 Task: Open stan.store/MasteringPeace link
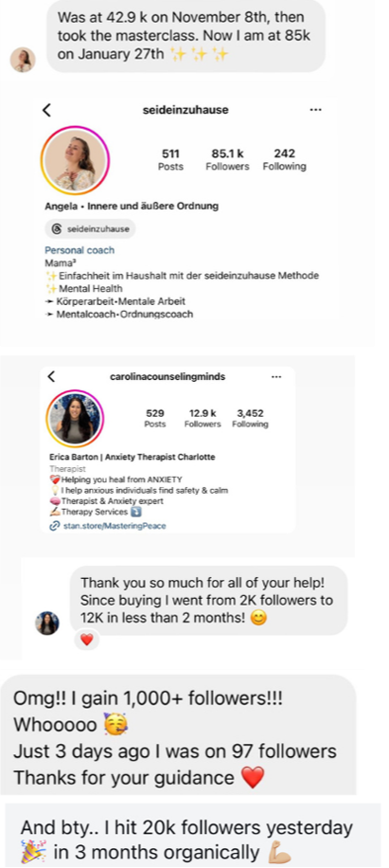tap(107, 526)
